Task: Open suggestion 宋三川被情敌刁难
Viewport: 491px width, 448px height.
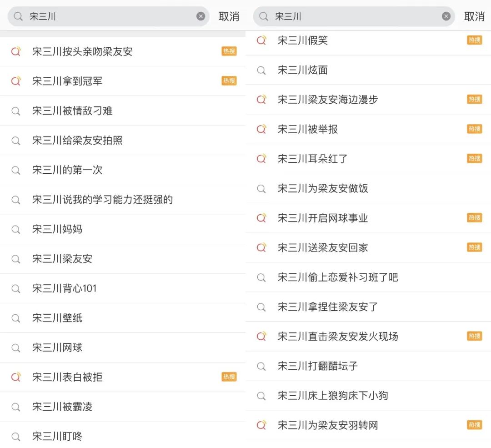Action: pyautogui.click(x=72, y=111)
